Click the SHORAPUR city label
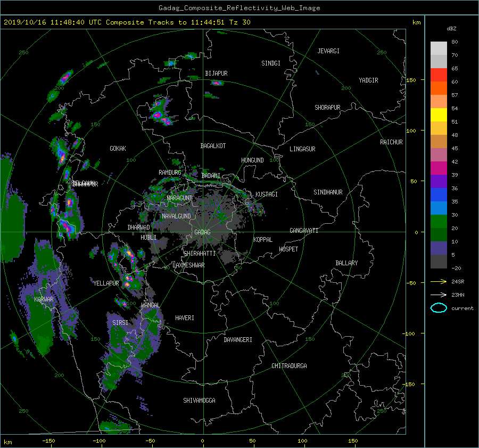This screenshot has width=479, height=448. tap(327, 108)
